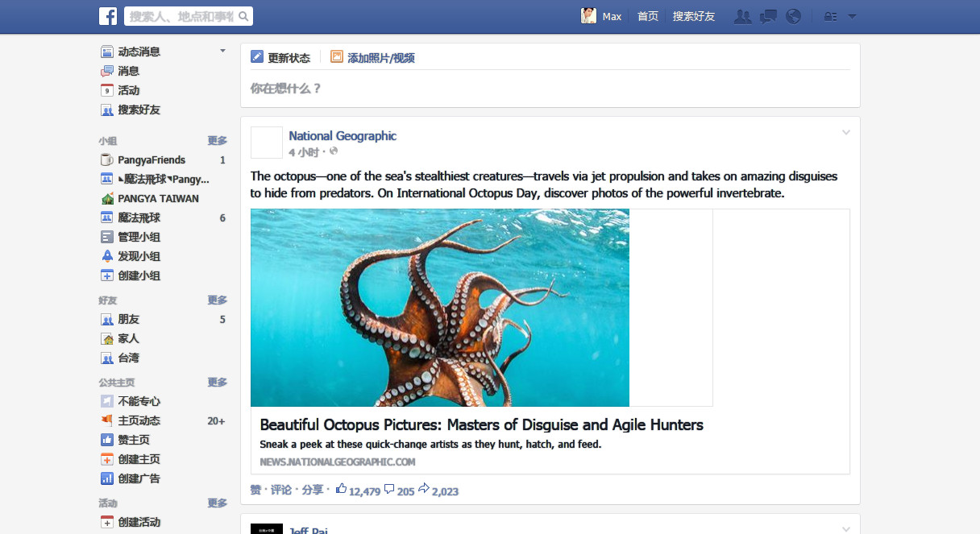Open the octopus photo
This screenshot has width=980, height=534.
440,308
